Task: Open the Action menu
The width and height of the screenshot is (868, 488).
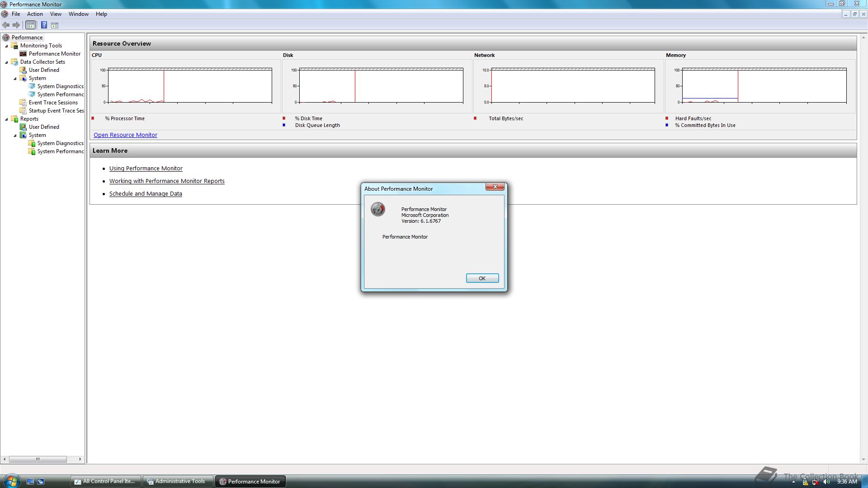Action: tap(35, 14)
